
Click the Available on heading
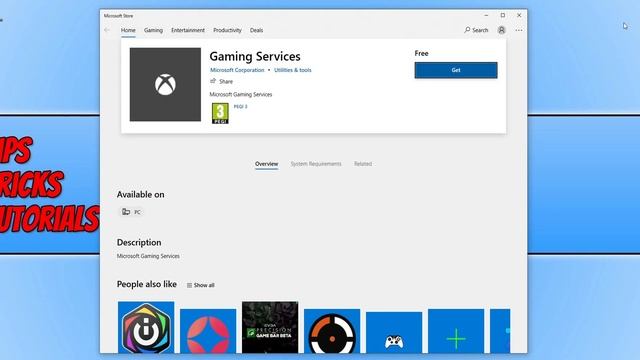[140, 195]
